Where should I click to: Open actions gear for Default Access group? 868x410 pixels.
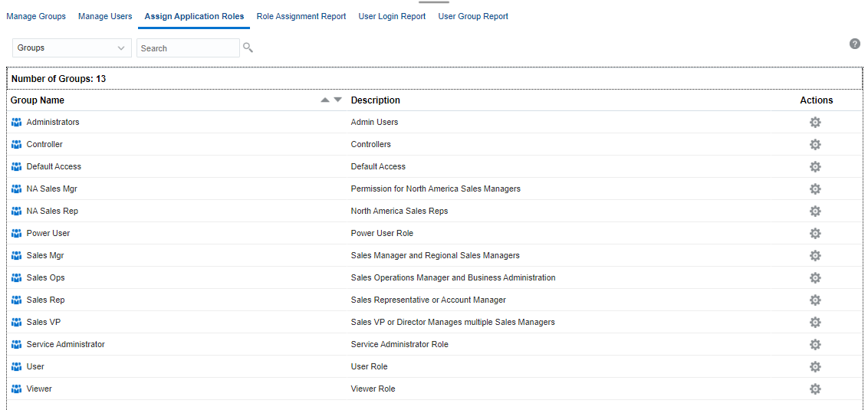click(x=815, y=166)
